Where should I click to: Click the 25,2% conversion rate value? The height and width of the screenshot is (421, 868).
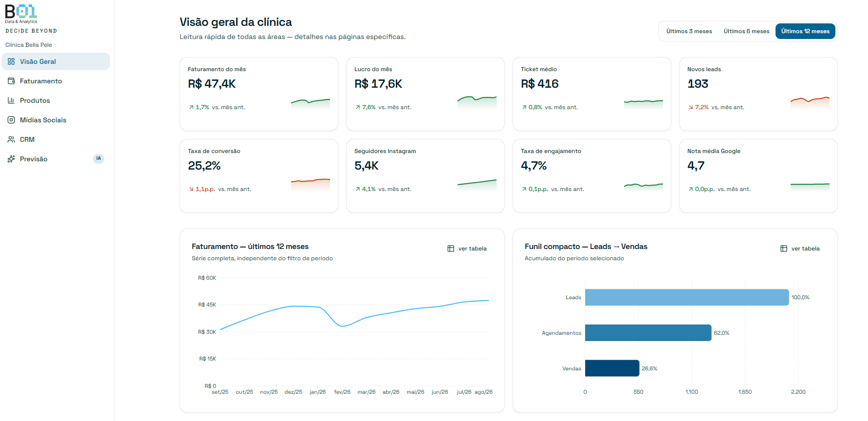(204, 166)
